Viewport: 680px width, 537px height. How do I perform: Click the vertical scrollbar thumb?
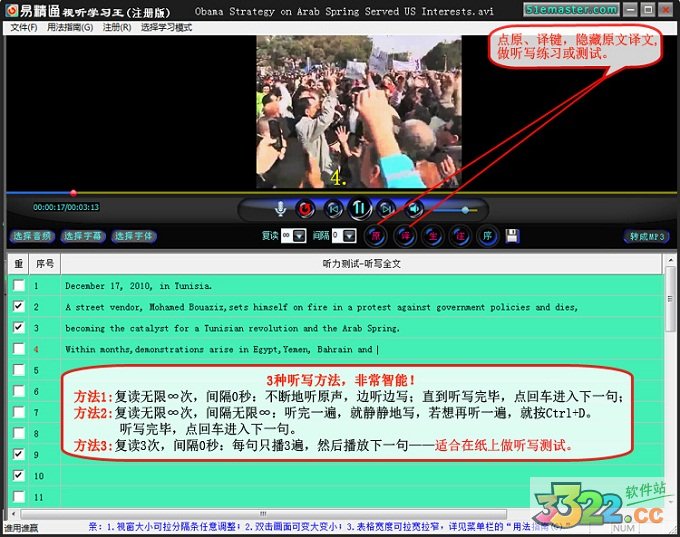(670, 299)
